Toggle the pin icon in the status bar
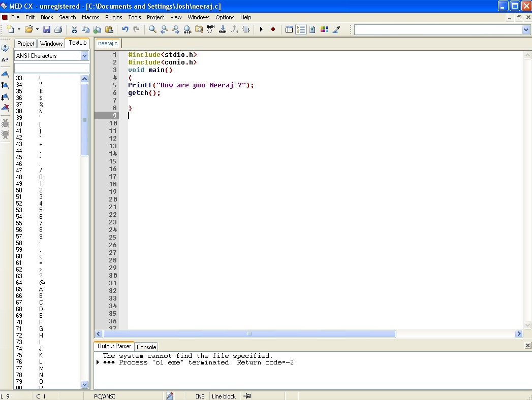The height and width of the screenshot is (400, 532). coord(246,396)
